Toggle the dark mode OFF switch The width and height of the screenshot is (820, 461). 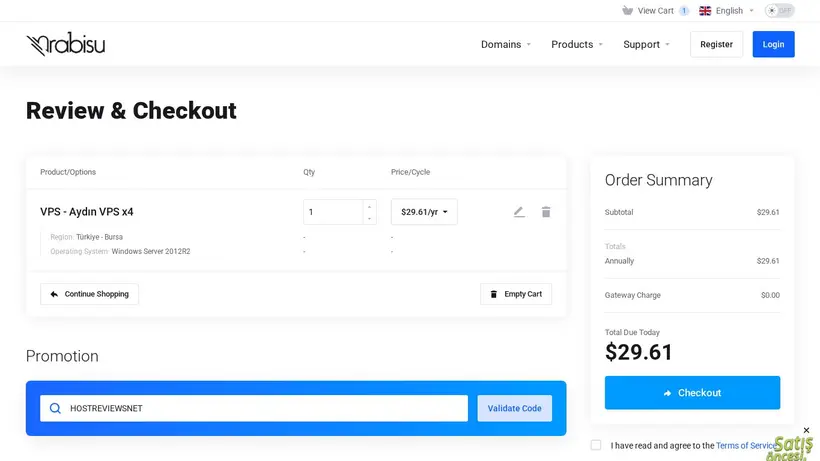[x=780, y=10]
